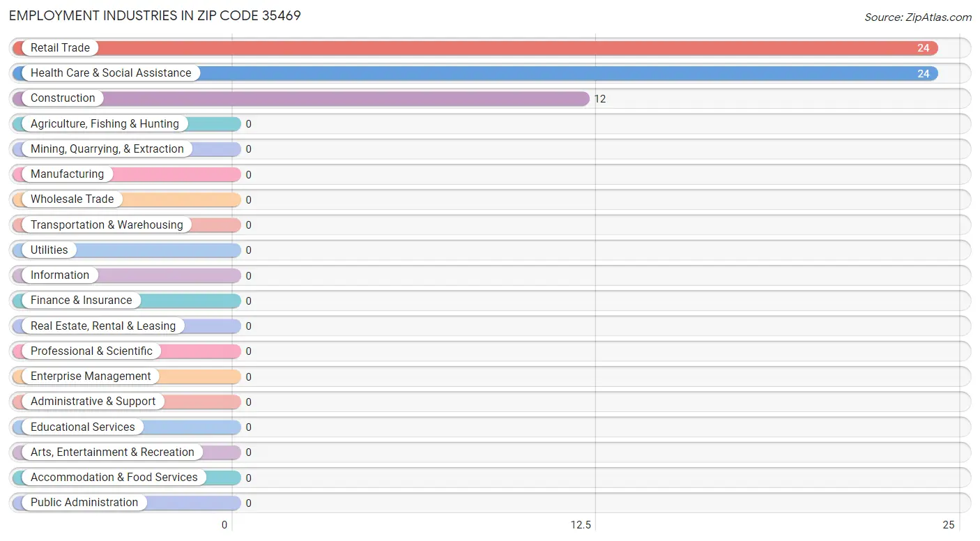
Task: Select the Public Administration label
Action: 84,502
